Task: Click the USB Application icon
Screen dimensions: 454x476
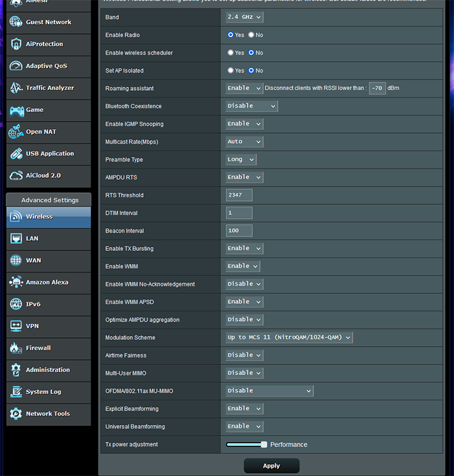Action: click(16, 154)
